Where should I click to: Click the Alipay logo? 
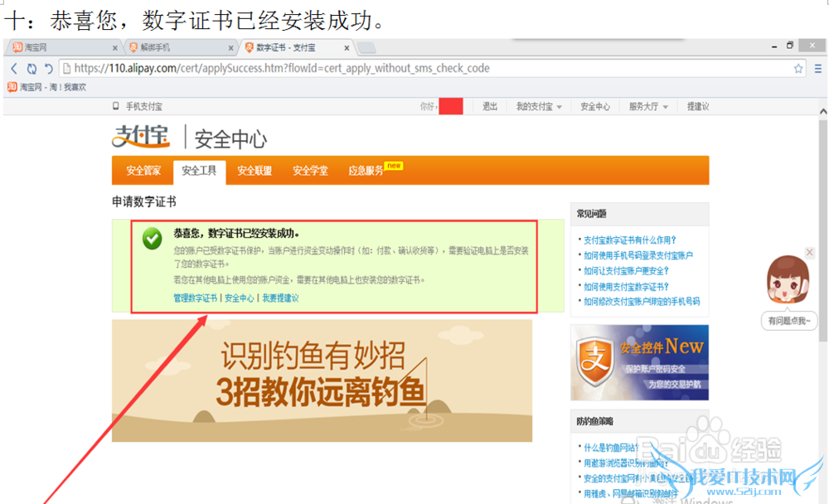click(141, 137)
